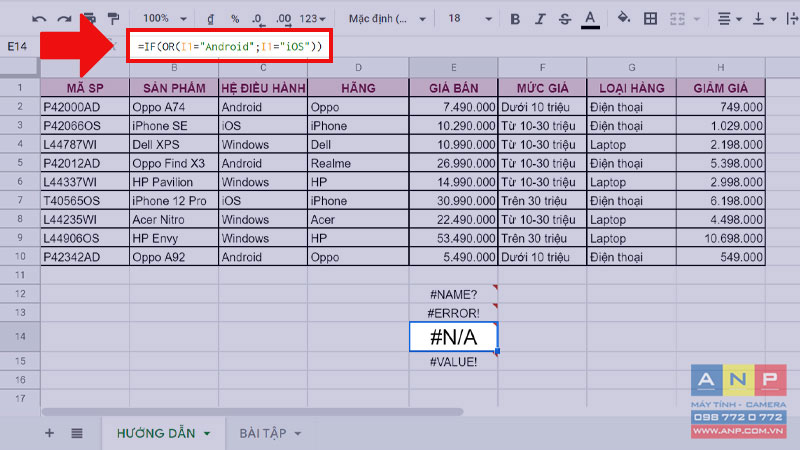Open the borders menu
Screen dimensions: 800x450
click(x=650, y=19)
